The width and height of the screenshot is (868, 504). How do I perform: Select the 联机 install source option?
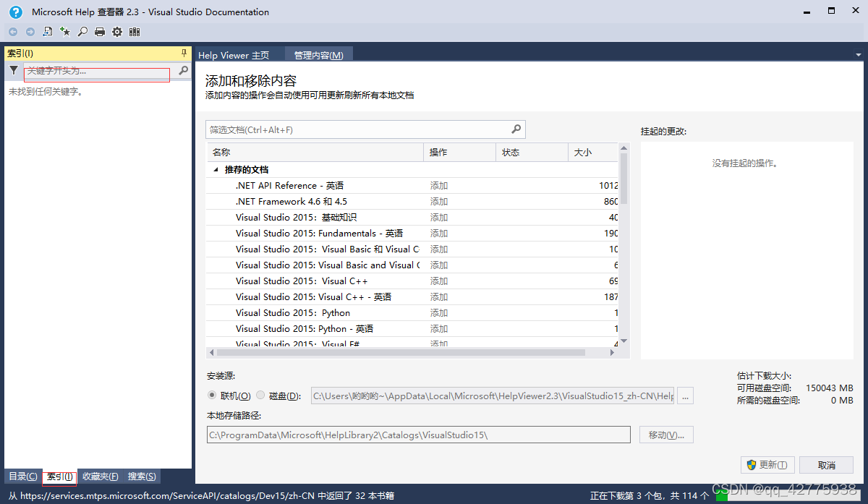(x=212, y=396)
